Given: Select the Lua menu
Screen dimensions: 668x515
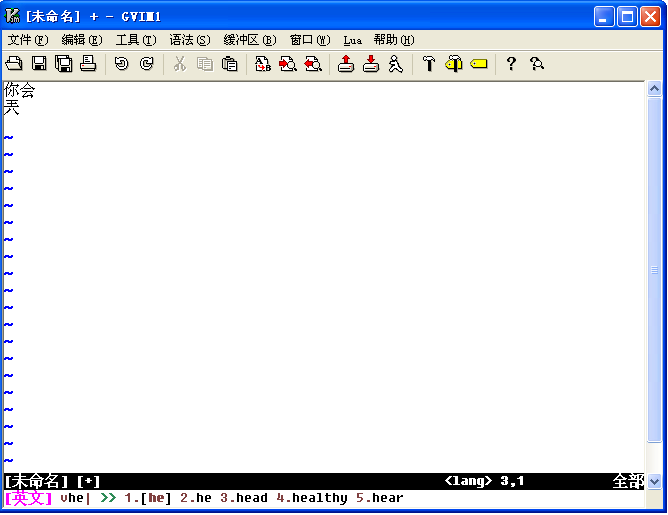Looking at the screenshot, I should [352, 40].
